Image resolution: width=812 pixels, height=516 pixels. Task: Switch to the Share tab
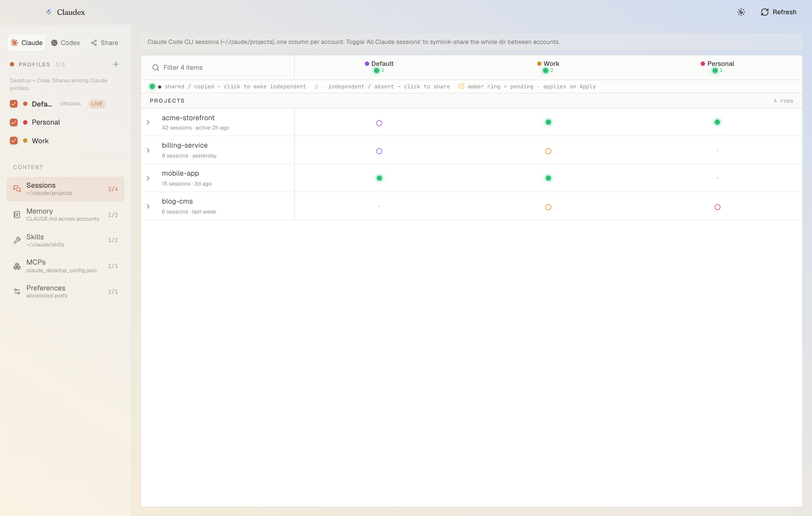(x=105, y=43)
